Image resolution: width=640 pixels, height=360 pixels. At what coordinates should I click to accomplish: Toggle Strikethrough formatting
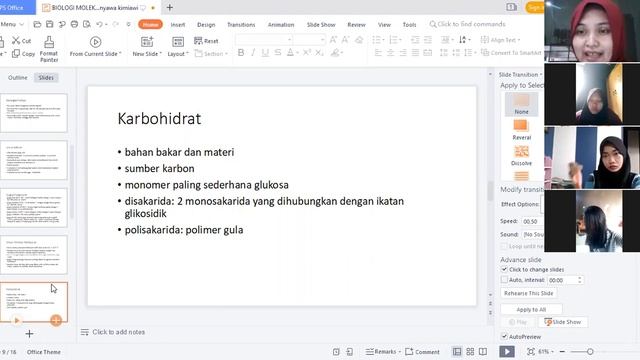(278, 53)
